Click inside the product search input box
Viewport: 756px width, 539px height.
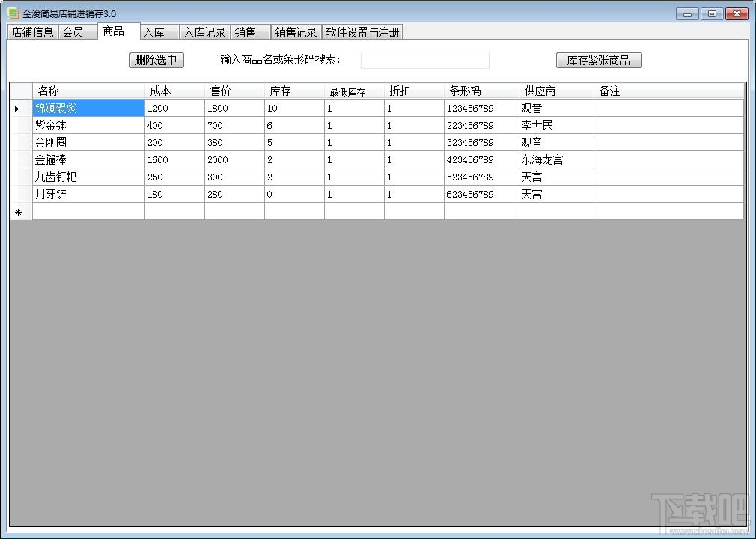tap(424, 60)
